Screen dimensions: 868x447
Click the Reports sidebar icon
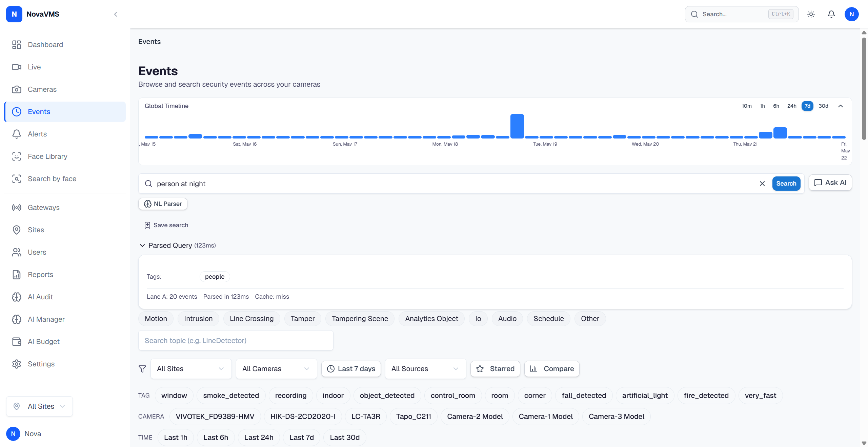17,275
